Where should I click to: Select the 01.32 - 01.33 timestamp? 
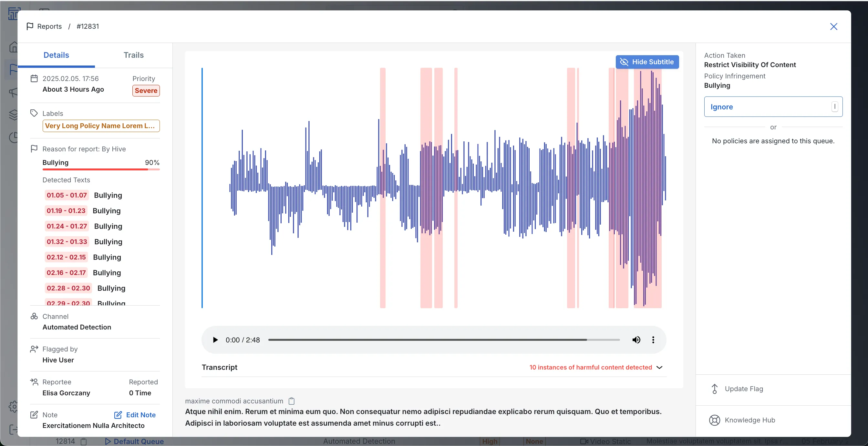[x=67, y=241]
